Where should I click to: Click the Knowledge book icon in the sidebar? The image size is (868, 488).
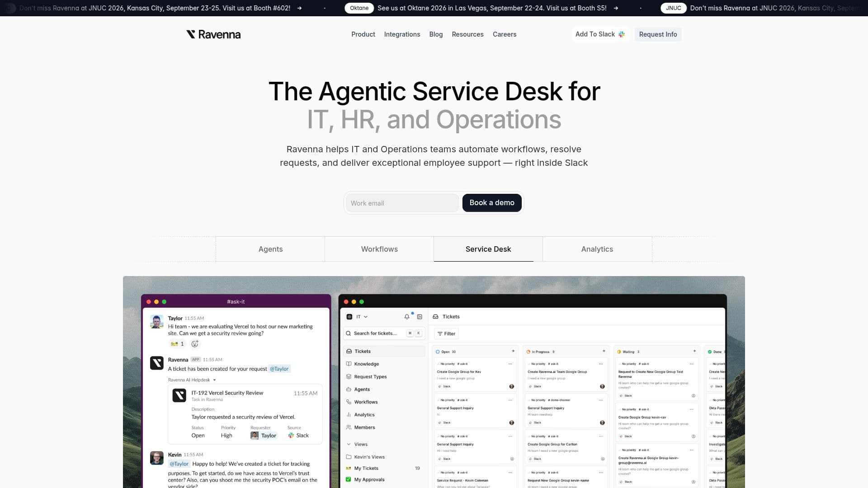point(349,364)
